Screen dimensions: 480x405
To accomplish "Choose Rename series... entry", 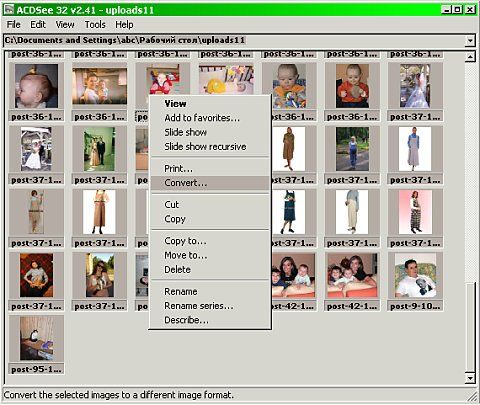I will point(210,306).
